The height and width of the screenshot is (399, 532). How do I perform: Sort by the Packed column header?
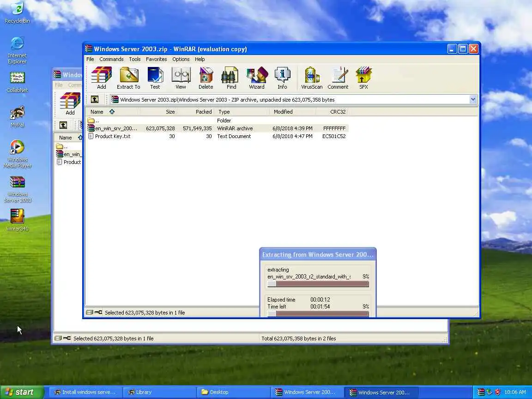(x=196, y=112)
